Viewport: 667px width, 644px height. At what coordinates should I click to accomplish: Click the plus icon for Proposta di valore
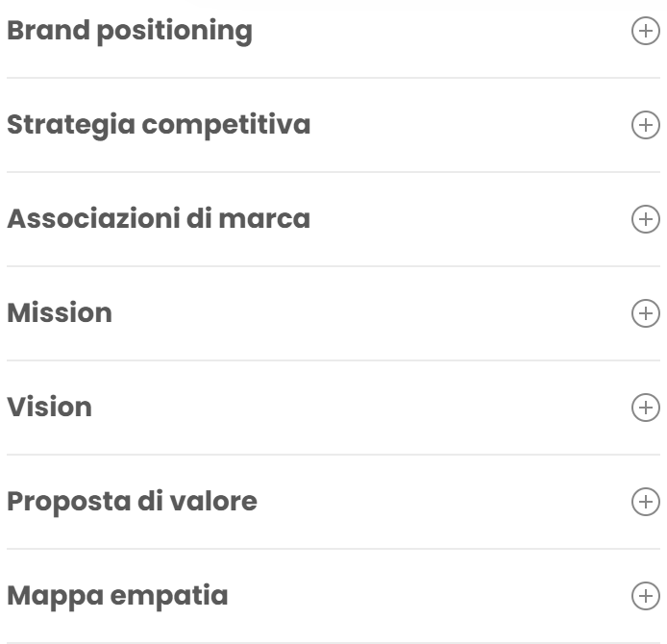point(645,502)
